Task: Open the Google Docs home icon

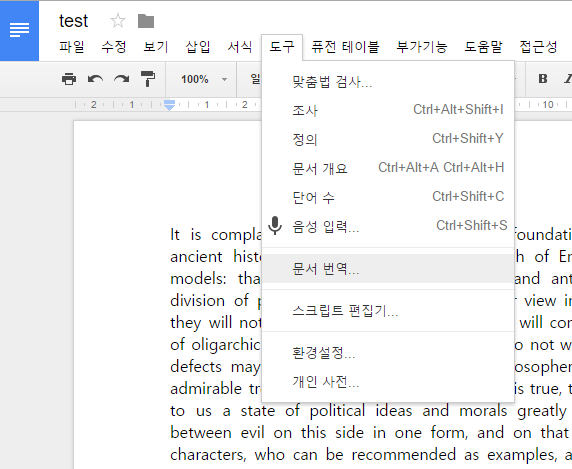Action: pyautogui.click(x=19, y=31)
